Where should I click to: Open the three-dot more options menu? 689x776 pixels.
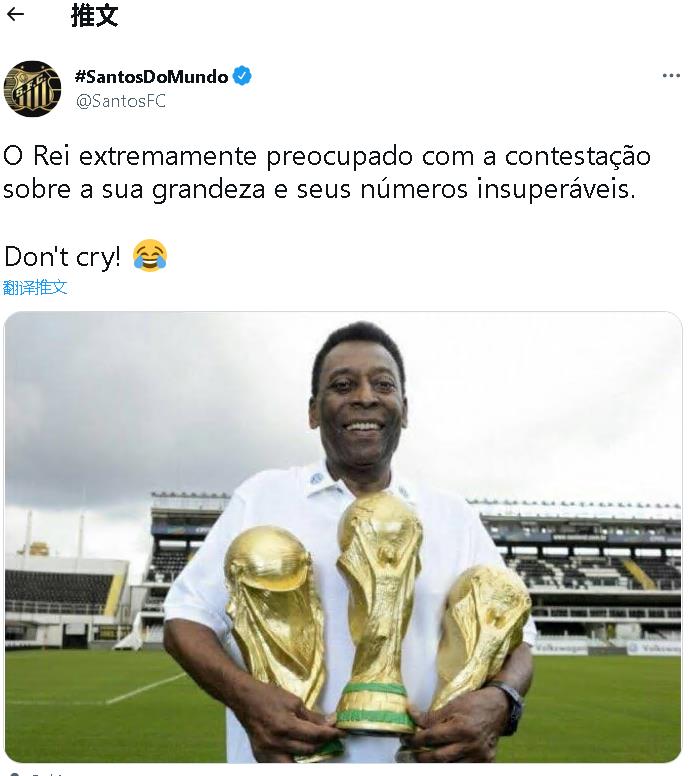(671, 76)
